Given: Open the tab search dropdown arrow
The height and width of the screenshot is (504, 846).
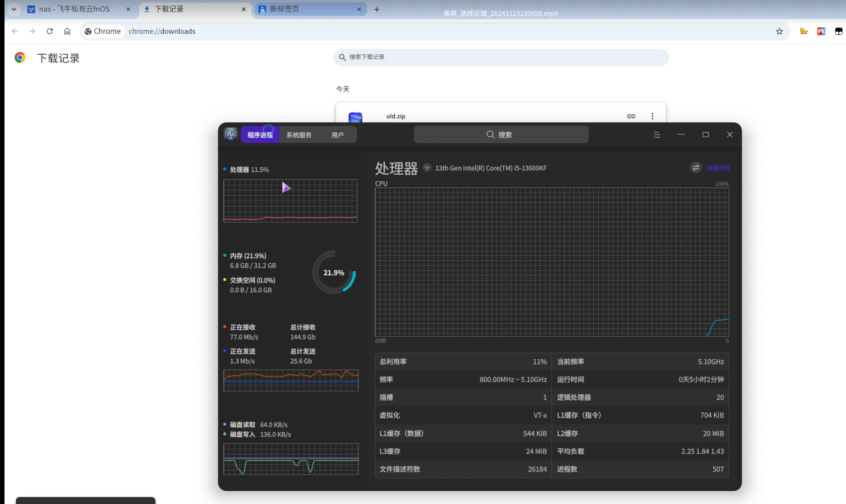Looking at the screenshot, I should pos(14,9).
